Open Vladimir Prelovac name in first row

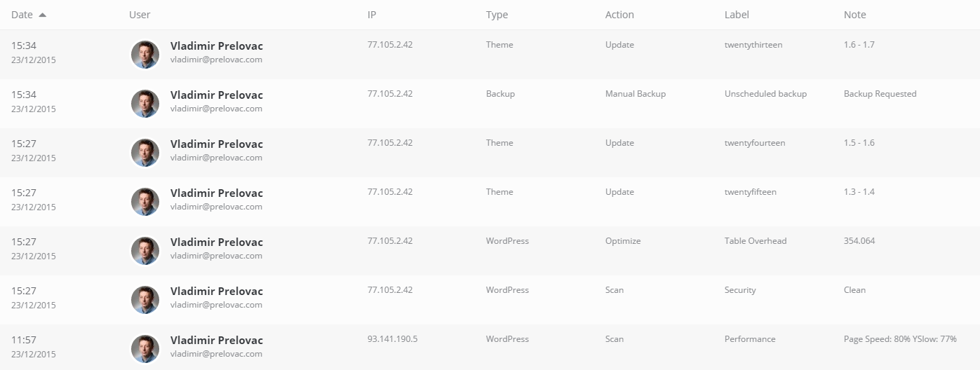pos(216,46)
